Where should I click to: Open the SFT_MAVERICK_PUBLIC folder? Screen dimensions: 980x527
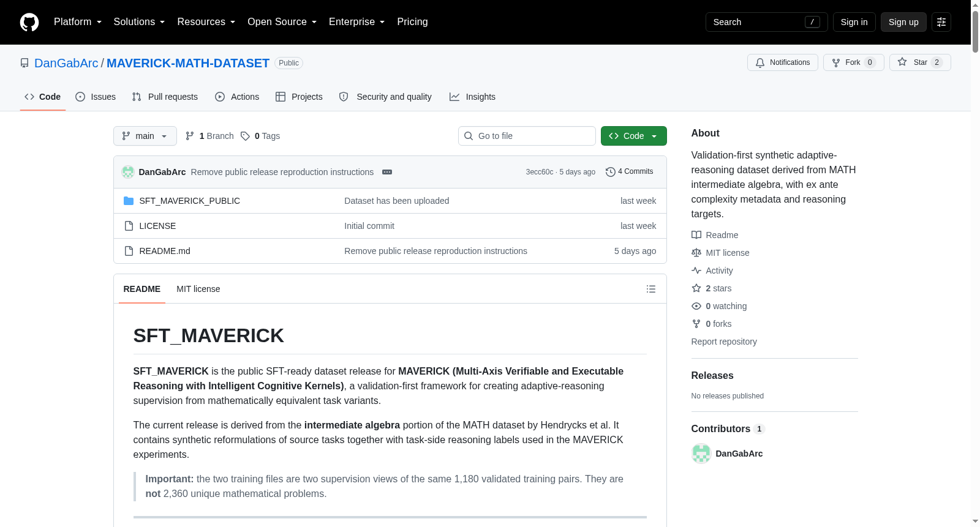tap(190, 201)
